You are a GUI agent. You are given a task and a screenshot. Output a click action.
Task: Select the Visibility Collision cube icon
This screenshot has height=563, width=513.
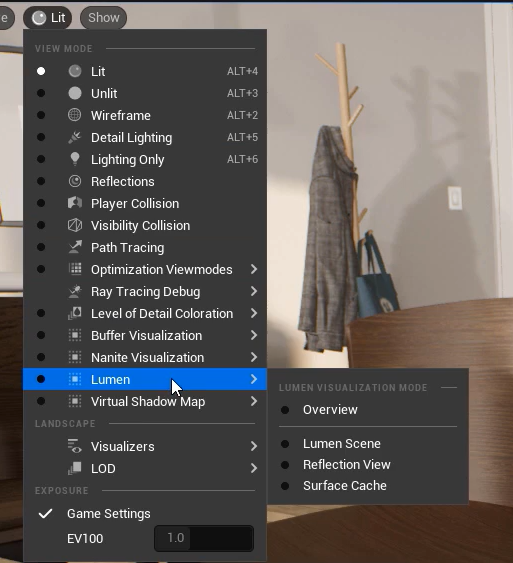pyautogui.click(x=75, y=225)
